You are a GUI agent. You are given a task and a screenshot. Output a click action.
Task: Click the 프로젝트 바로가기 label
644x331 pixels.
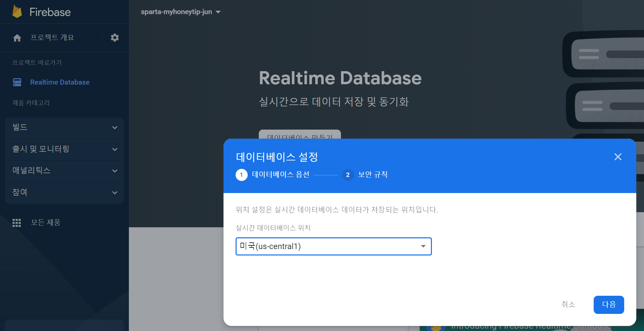[x=37, y=62]
